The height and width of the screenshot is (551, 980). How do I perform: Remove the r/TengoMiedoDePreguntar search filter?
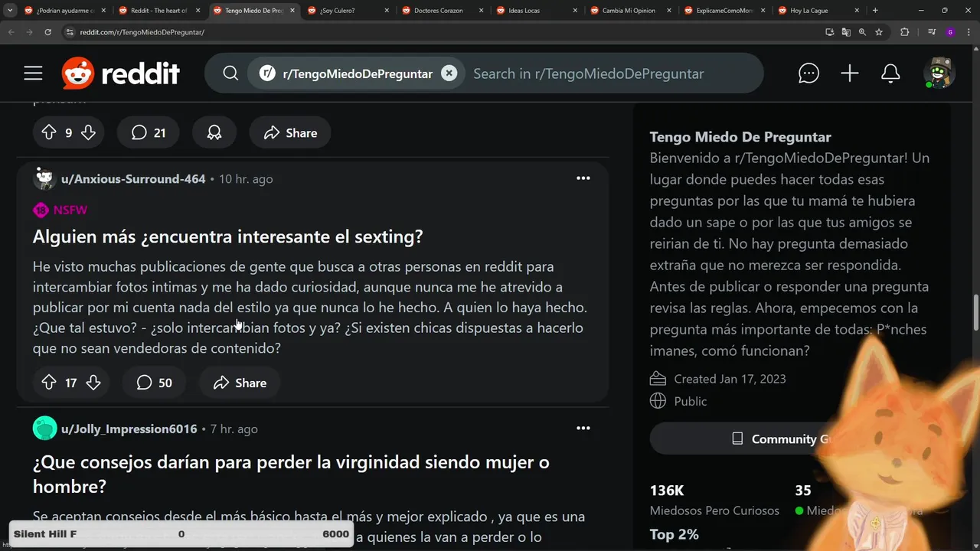coord(449,73)
